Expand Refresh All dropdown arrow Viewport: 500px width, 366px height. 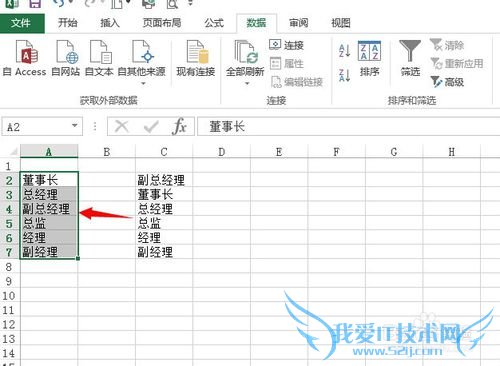point(247,83)
